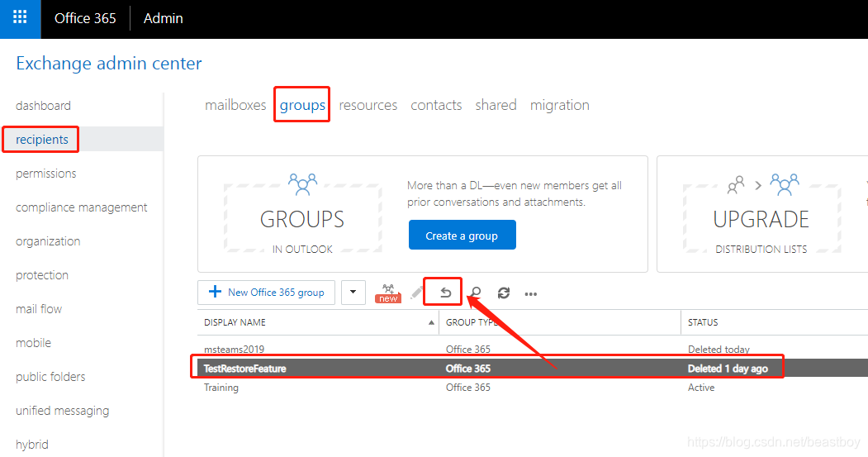Expand the New group dropdown arrow

click(x=353, y=293)
